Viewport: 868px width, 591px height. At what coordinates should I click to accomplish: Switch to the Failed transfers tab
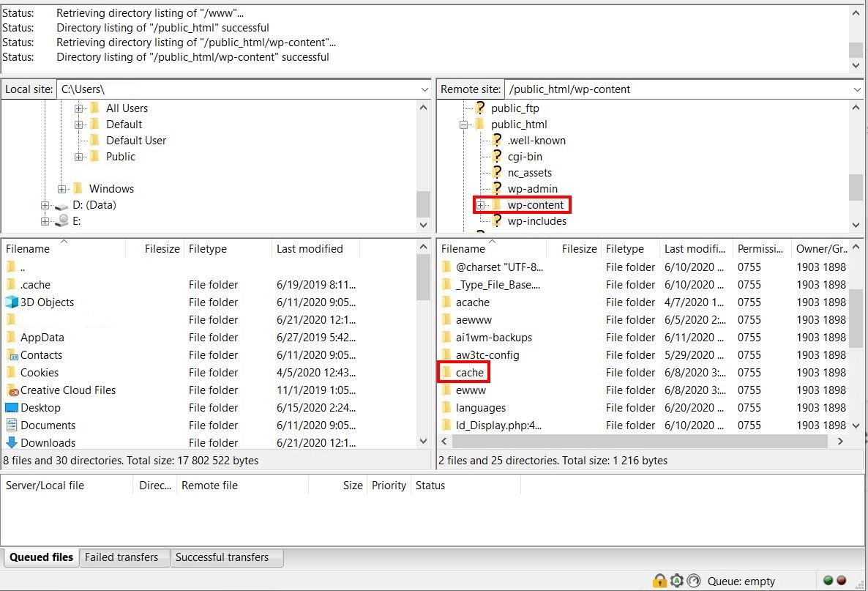pos(121,557)
